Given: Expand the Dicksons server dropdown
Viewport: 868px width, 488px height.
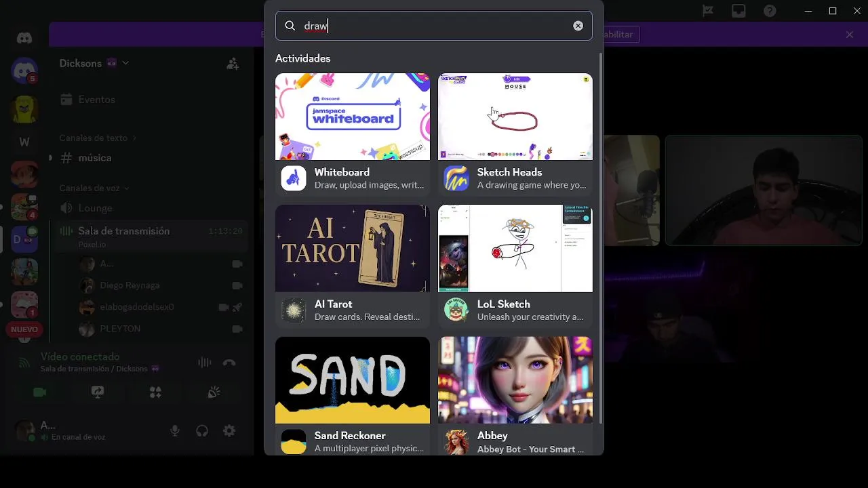Looking at the screenshot, I should [x=125, y=63].
